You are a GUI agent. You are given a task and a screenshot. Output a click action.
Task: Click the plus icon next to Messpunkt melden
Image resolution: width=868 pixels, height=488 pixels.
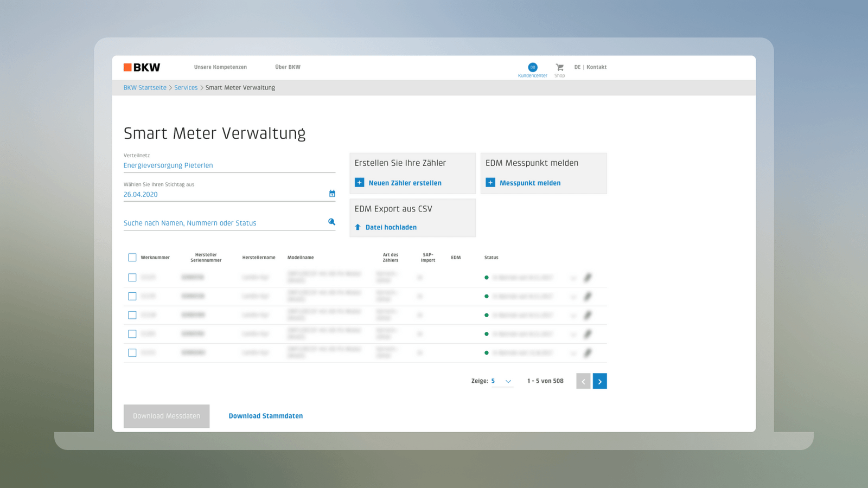pyautogui.click(x=490, y=183)
